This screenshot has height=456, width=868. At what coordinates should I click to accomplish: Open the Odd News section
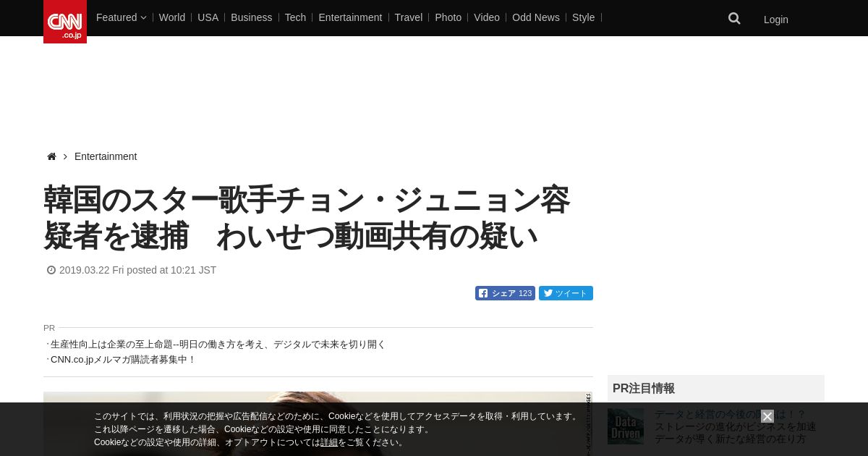tap(536, 17)
